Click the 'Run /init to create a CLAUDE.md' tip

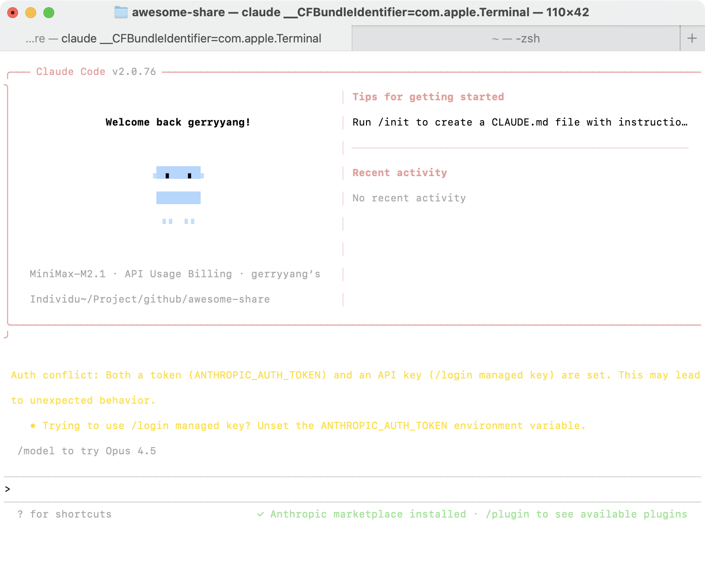[520, 122]
